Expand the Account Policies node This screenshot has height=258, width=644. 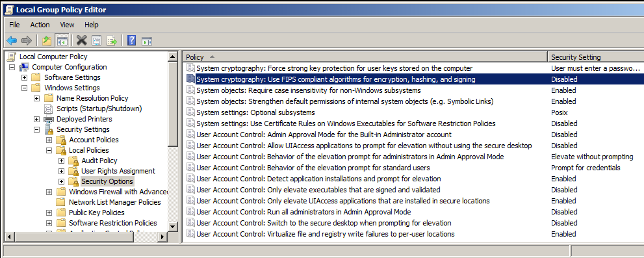(49, 140)
